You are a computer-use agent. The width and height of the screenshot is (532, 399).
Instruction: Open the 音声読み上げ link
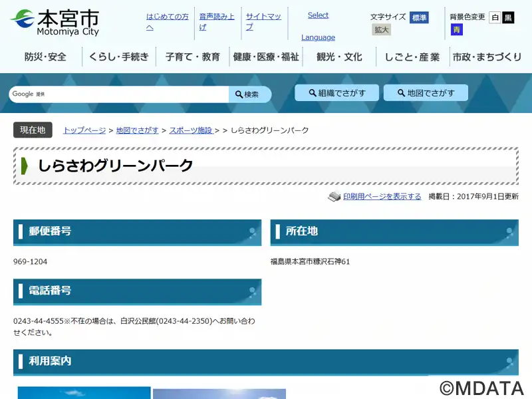(217, 22)
